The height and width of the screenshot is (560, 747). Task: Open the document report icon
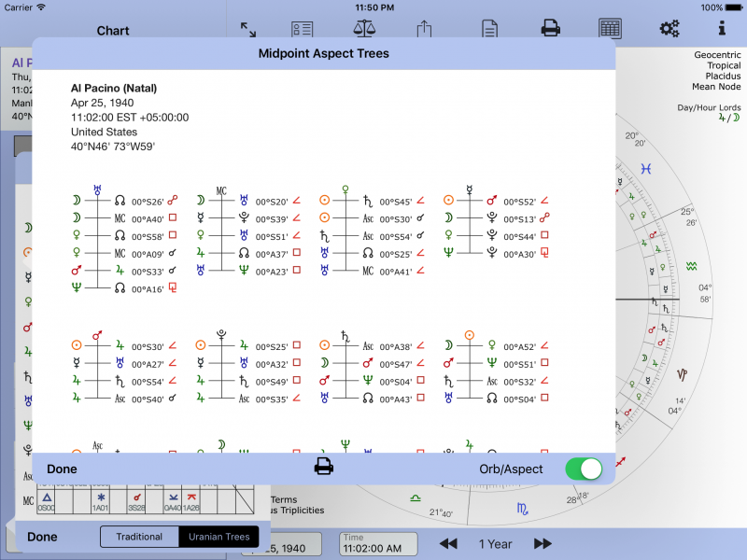coord(488,28)
